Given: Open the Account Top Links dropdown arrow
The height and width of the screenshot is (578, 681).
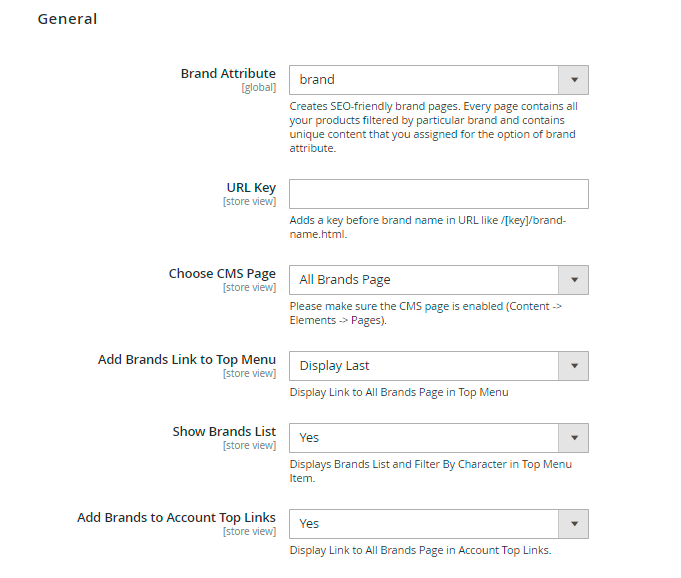Looking at the screenshot, I should coord(574,524).
